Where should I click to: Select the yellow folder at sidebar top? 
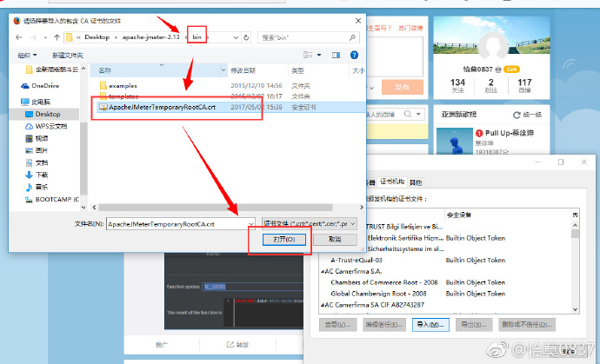(51, 69)
